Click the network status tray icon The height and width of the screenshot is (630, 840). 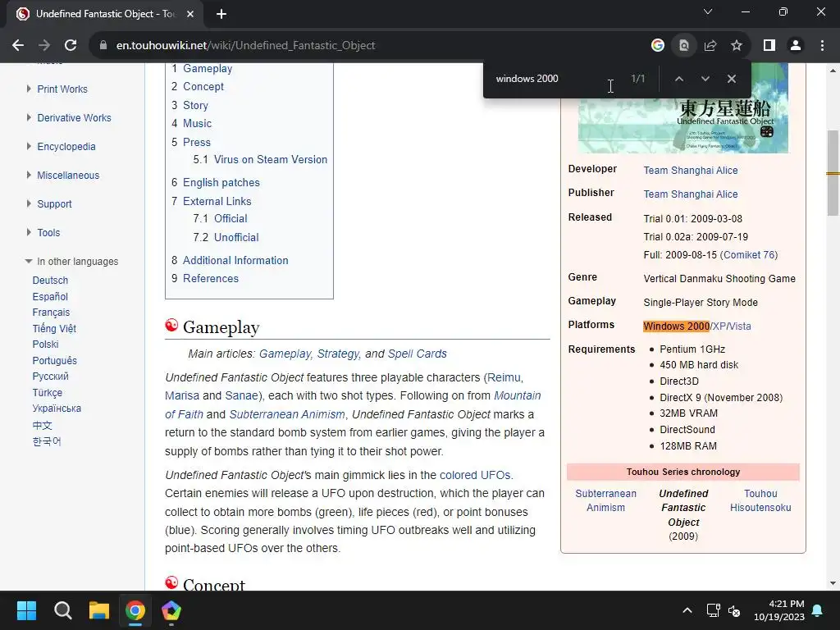pyautogui.click(x=713, y=610)
